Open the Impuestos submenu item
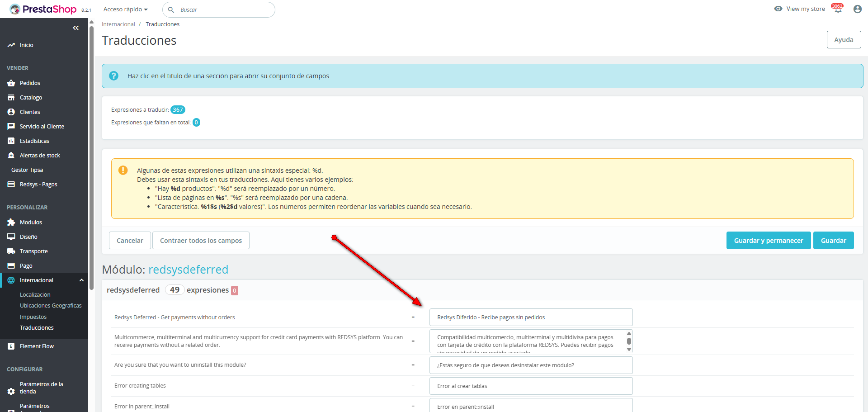868x412 pixels. 33,317
